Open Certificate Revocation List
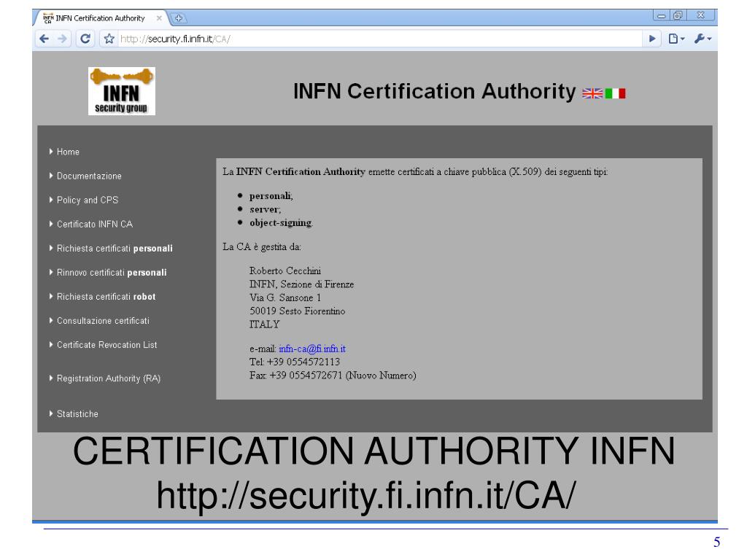747x560 pixels. 107,344
